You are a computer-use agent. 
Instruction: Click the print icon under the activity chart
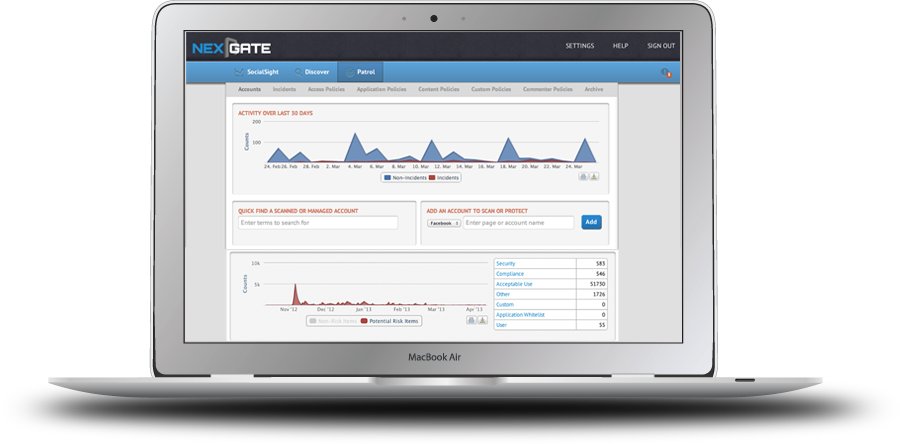[x=583, y=176]
